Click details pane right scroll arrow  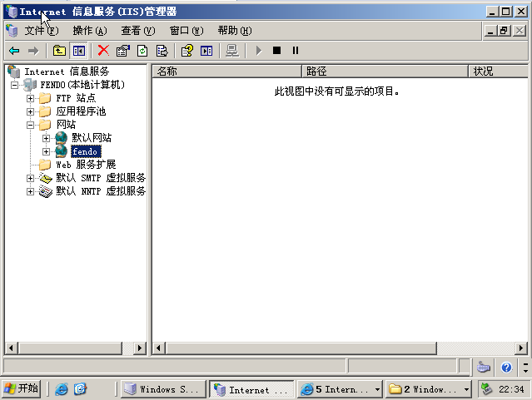(x=521, y=348)
